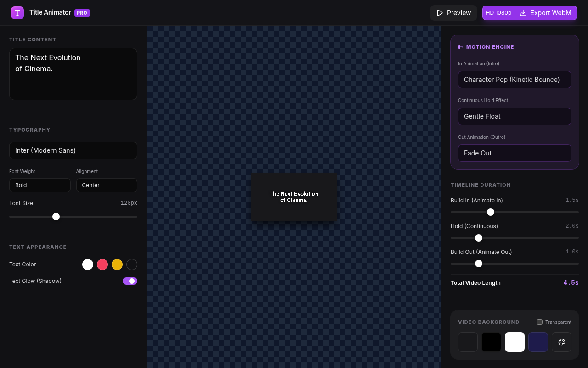Open the font family dropdown showing Inter
Viewport: 588px width, 368px height.
tap(73, 150)
